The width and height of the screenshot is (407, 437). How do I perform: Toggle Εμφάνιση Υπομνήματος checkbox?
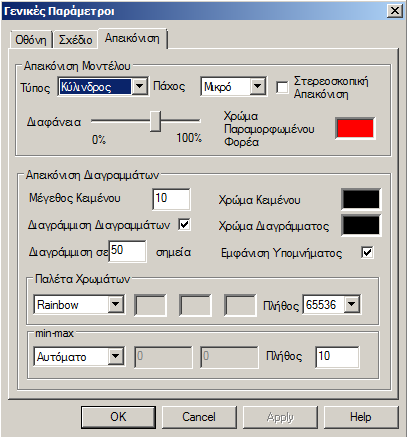pos(367,253)
